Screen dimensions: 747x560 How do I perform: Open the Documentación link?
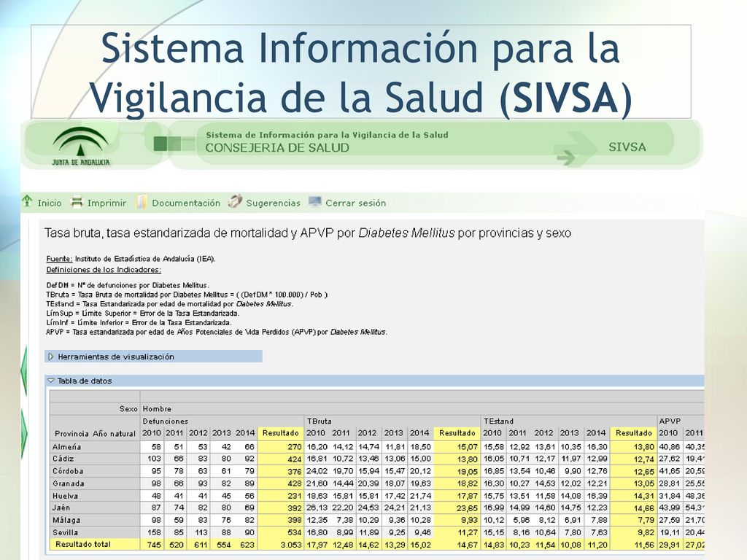tap(186, 203)
